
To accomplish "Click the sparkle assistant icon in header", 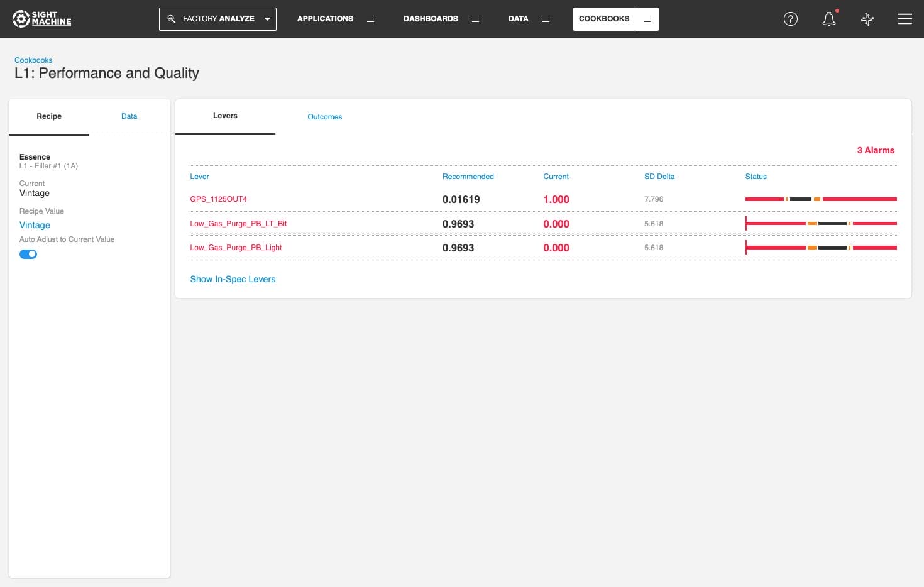I will 867,19.
